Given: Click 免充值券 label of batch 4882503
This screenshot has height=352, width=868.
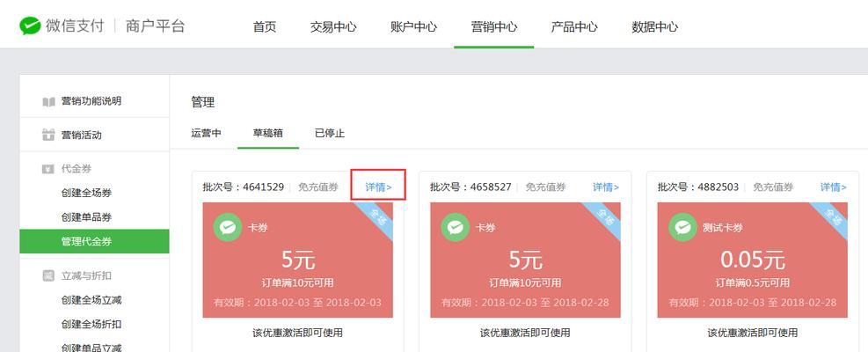Looking at the screenshot, I should coord(773,187).
